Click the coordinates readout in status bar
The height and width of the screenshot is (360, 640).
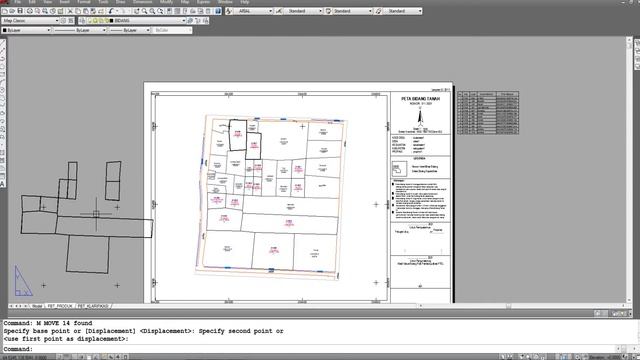tap(24, 357)
